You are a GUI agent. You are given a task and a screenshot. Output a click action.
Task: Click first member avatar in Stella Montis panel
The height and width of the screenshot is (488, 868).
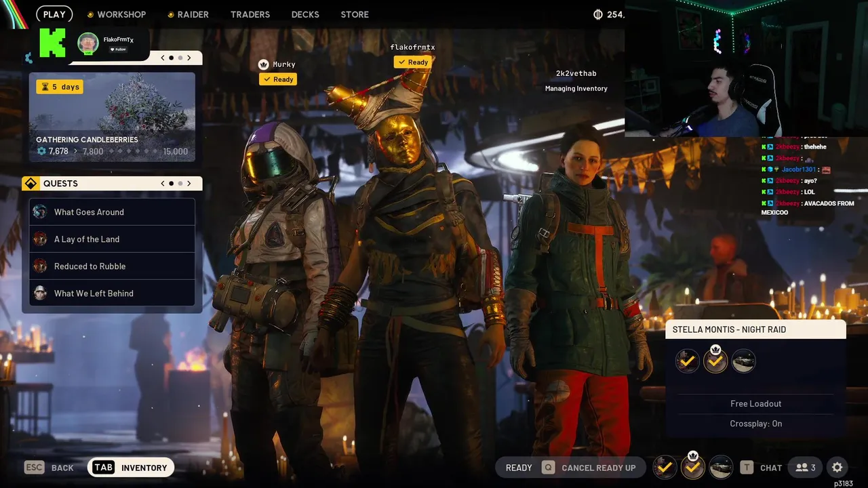pos(688,361)
